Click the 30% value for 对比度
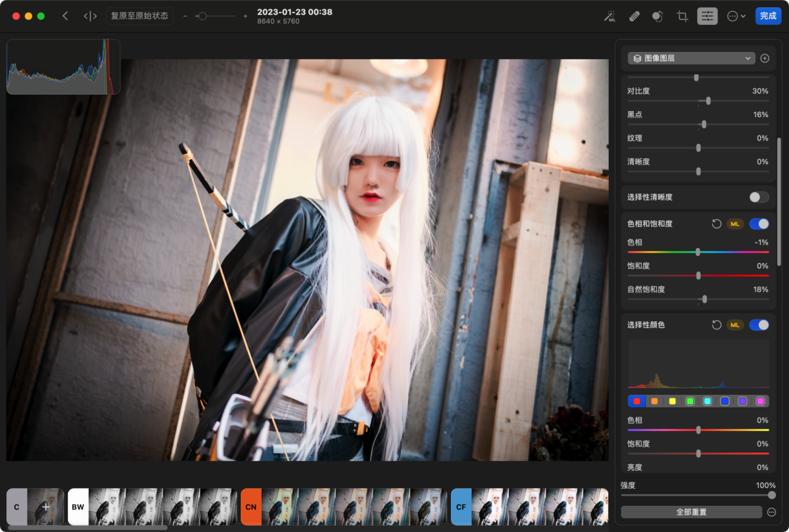The width and height of the screenshot is (789, 532). (x=760, y=91)
